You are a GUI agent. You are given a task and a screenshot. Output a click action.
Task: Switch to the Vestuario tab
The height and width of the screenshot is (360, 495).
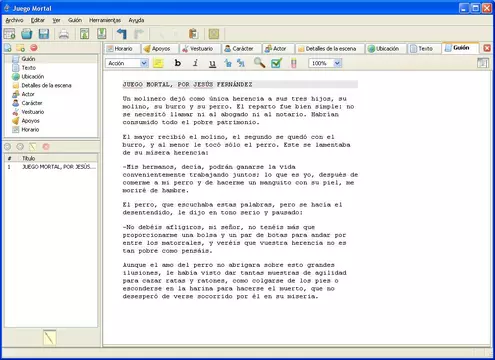tap(200, 49)
